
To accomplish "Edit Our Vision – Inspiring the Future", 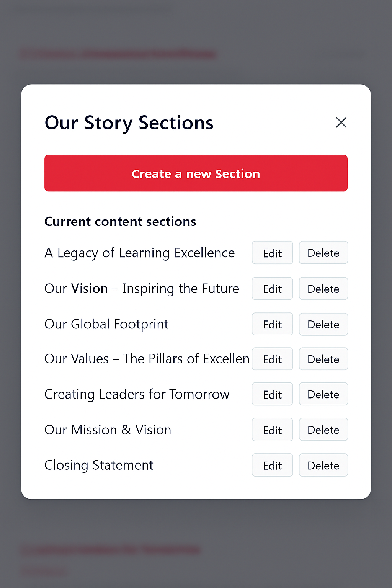I will point(272,289).
